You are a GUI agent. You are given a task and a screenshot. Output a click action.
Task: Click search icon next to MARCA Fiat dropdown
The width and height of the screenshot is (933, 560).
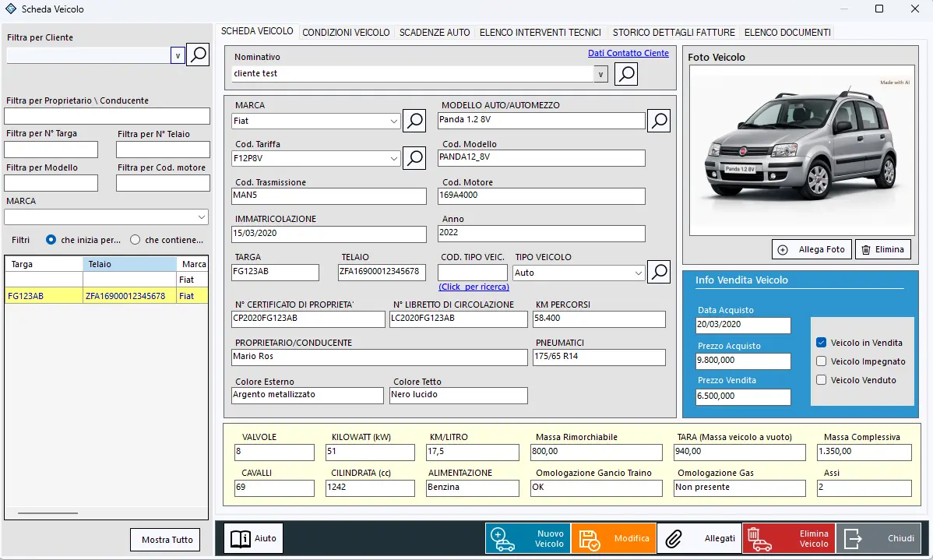(x=414, y=121)
